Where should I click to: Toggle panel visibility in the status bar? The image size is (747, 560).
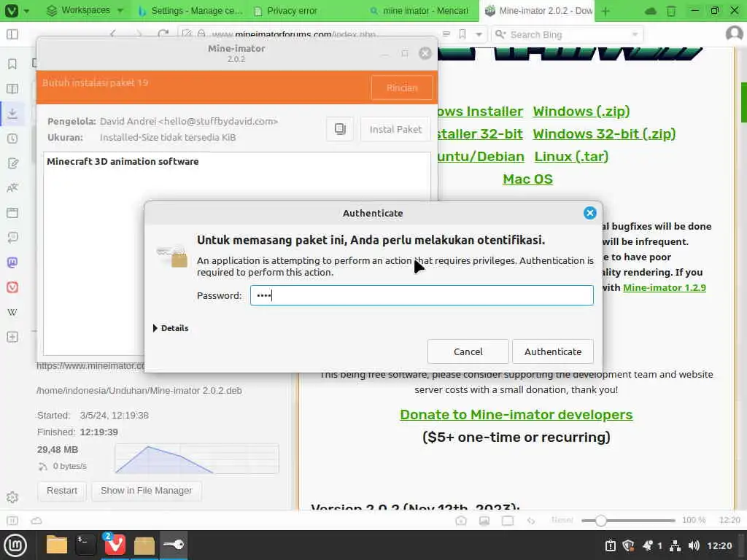[12, 521]
